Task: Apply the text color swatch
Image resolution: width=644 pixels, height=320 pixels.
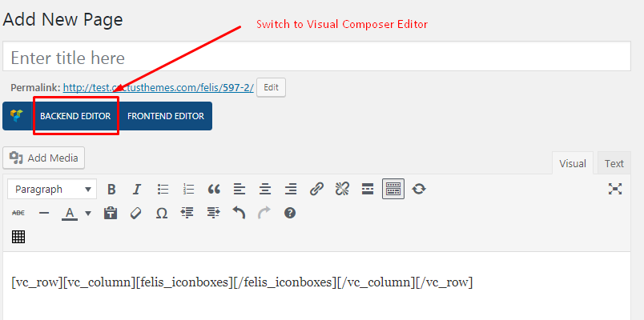Action: click(x=70, y=213)
